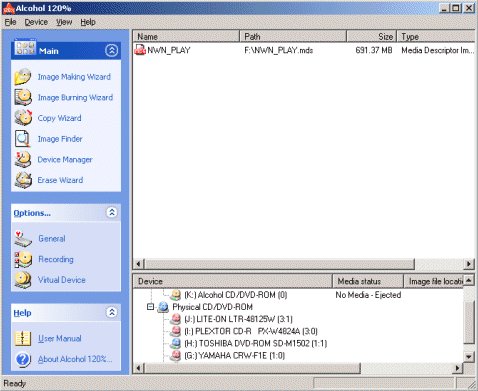Click device list scroll-down arrow
The width and height of the screenshot is (478, 391).
coord(469,357)
